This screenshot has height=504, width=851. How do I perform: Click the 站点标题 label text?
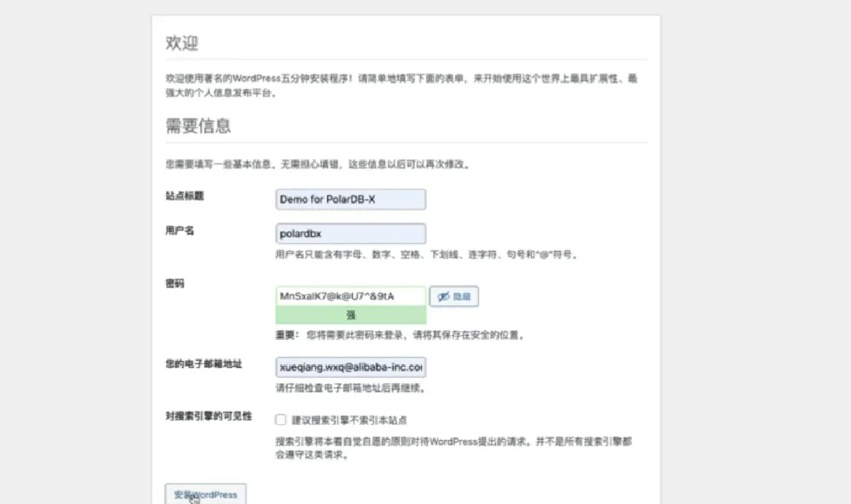183,196
